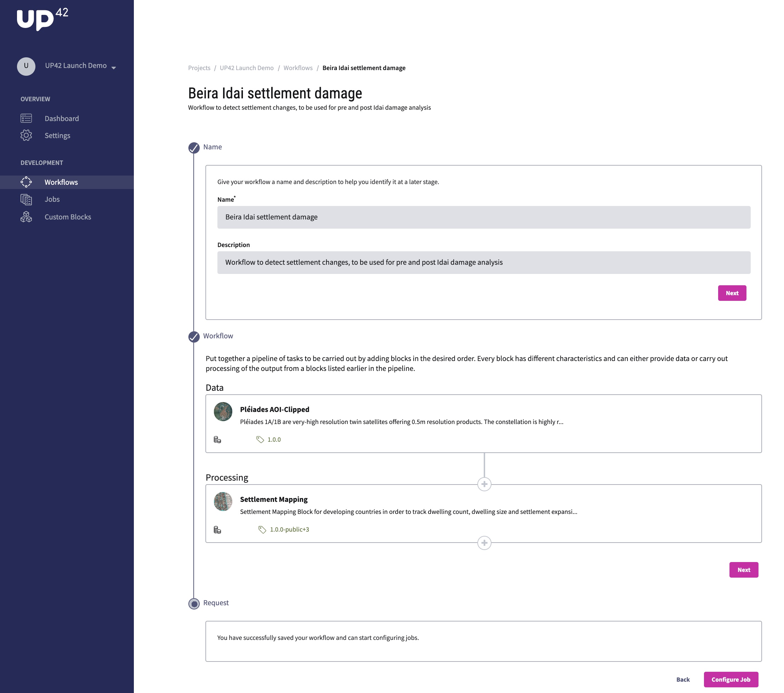This screenshot has height=693, width=784.
Task: Click the Beira Idai settlement damage page heading
Action: pyautogui.click(x=275, y=93)
